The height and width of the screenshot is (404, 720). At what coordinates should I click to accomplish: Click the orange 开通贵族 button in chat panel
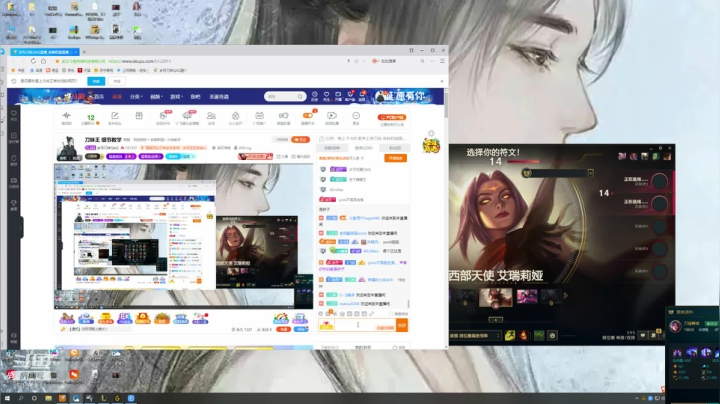(395, 158)
